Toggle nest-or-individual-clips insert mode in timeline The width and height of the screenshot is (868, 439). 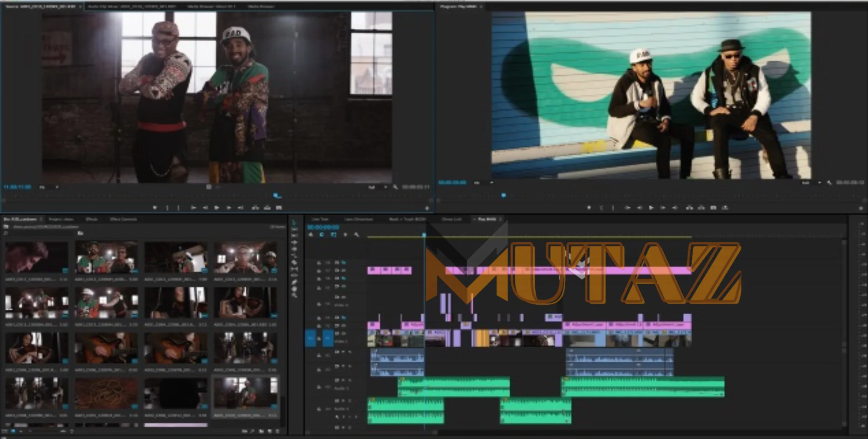tap(310, 235)
